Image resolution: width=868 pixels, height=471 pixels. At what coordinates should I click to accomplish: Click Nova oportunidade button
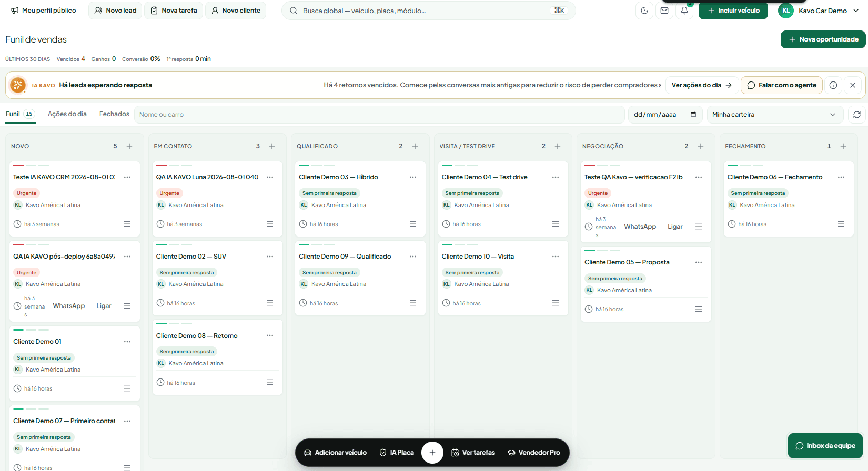click(x=823, y=39)
